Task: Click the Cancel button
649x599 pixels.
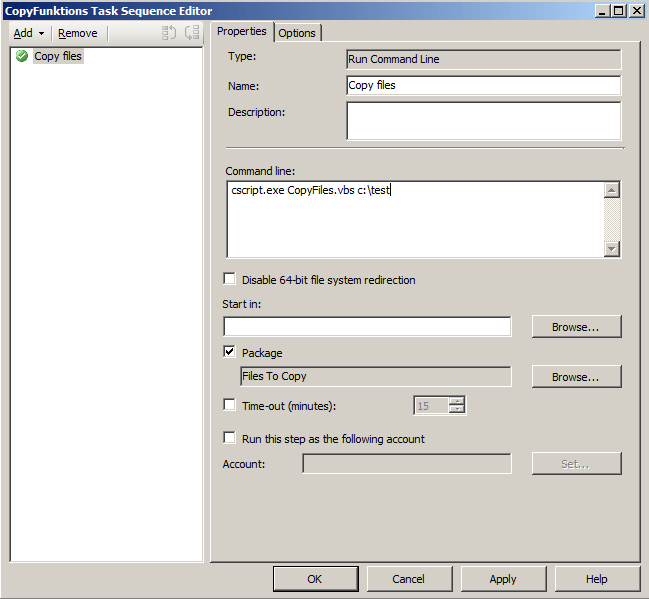Action: tap(409, 579)
